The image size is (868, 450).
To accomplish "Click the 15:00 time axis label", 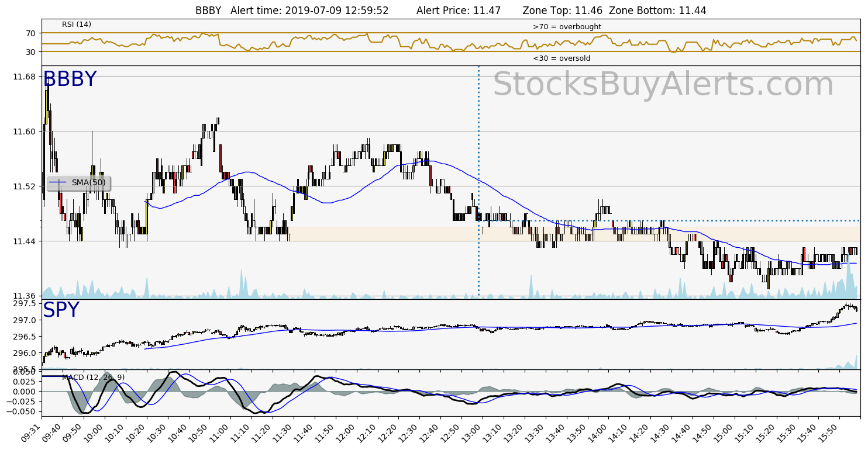I will point(724,432).
